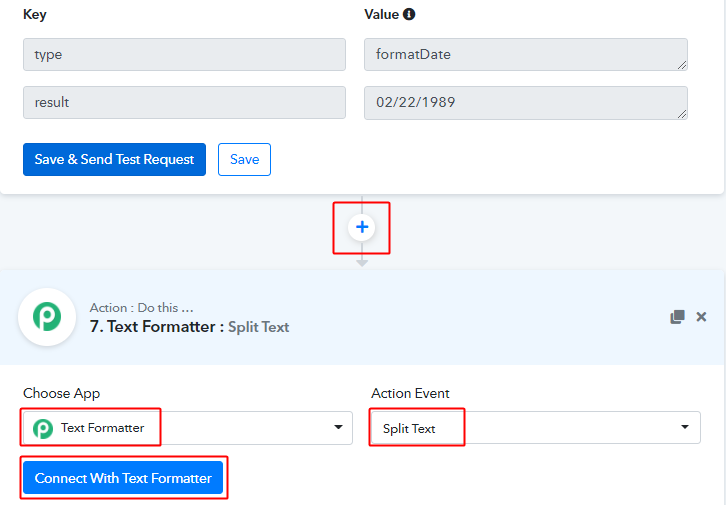Viewport: 726px width, 505px height.
Task: Duplicate step 7 with the copy icon
Action: [x=677, y=317]
